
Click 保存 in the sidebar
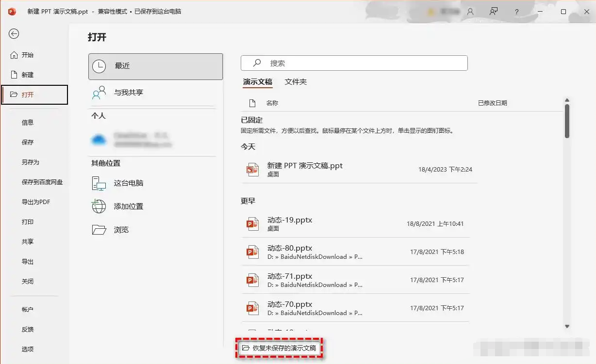pyautogui.click(x=28, y=142)
